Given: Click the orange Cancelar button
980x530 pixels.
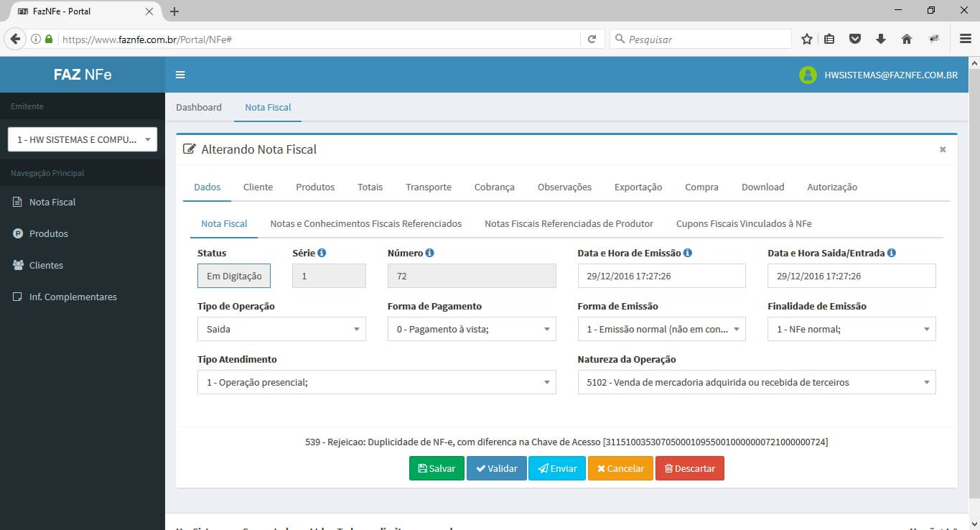Looking at the screenshot, I should (x=620, y=468).
